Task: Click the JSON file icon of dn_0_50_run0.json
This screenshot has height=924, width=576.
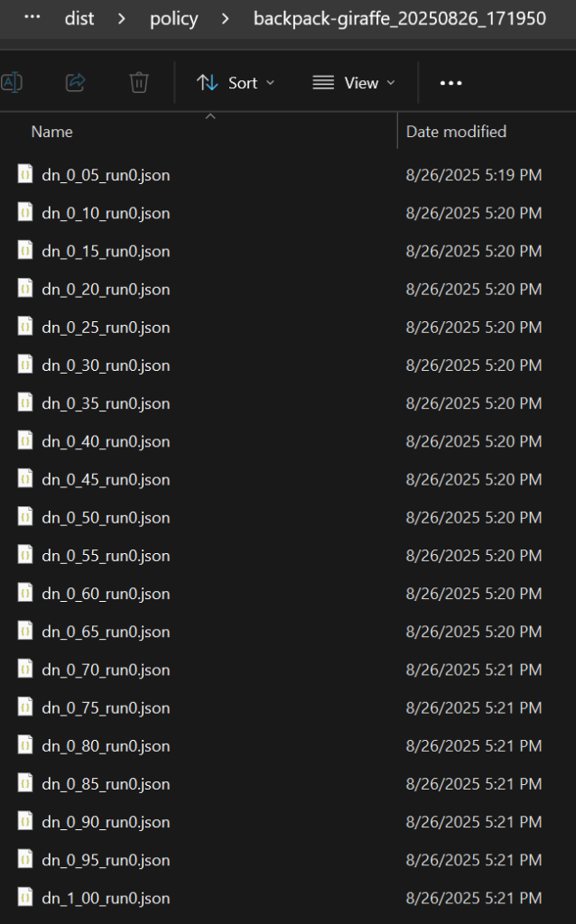Action: point(25,517)
